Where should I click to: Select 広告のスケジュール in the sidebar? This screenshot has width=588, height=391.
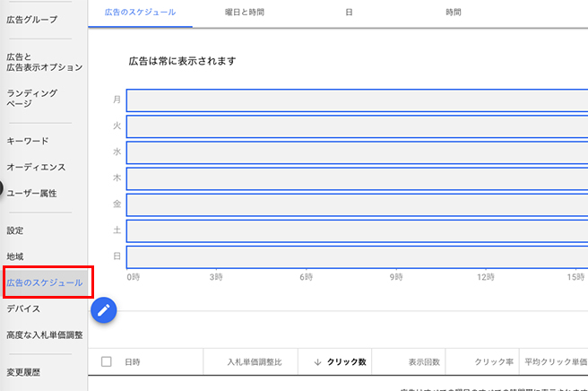[x=45, y=282]
